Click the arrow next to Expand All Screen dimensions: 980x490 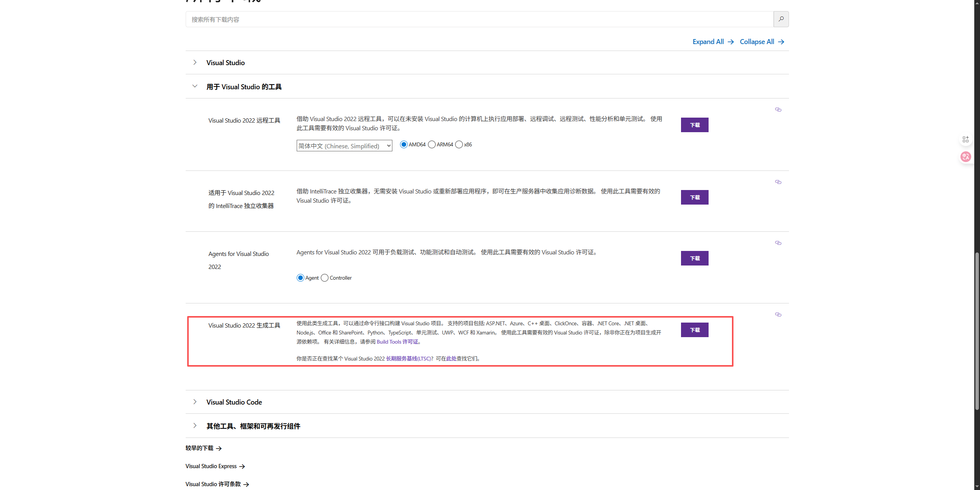731,42
